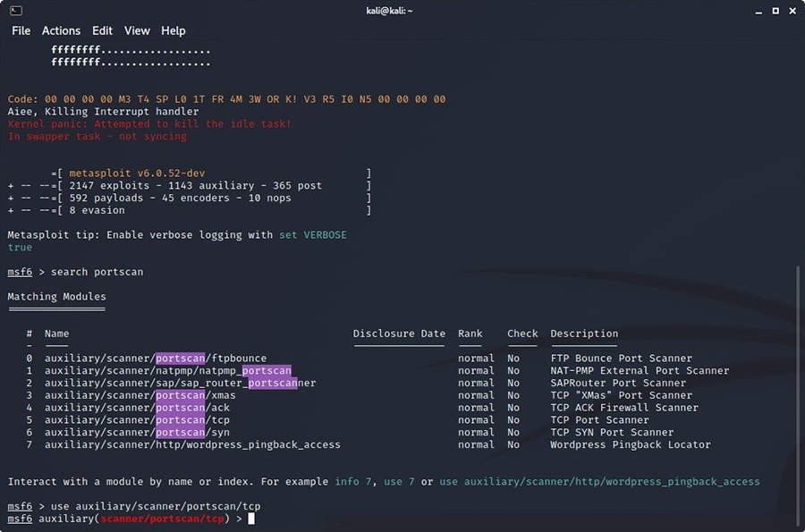Viewport: 805px width, 532px height.
Task: Click the wordpress_pingback_access module in row 7
Action: click(x=192, y=444)
